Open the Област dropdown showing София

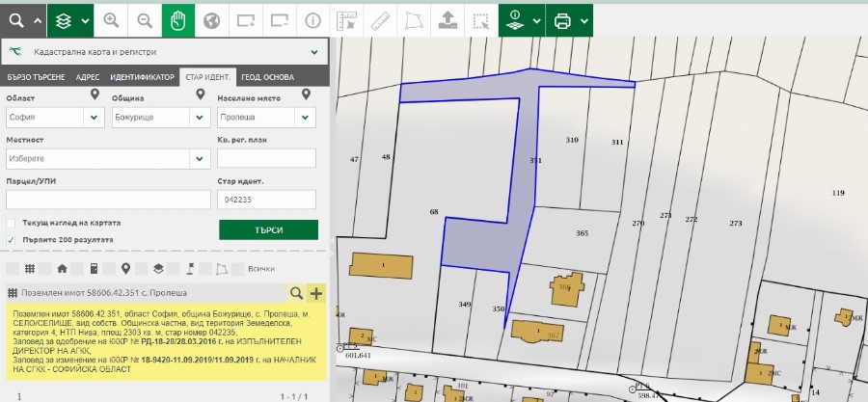click(54, 118)
